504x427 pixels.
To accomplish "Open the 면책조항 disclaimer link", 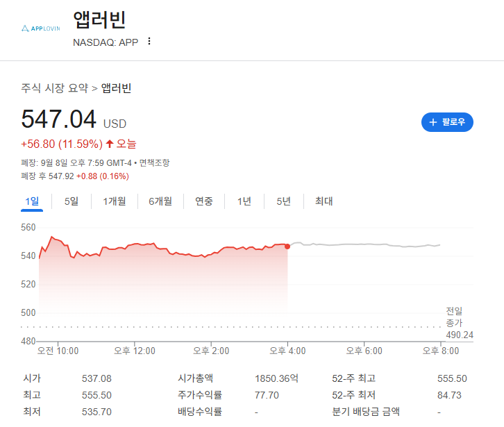I will (154, 163).
